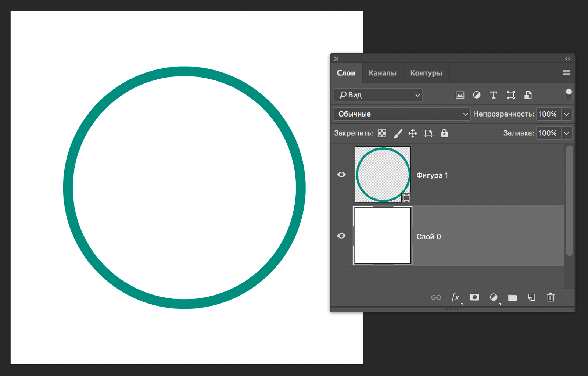This screenshot has width=588, height=376.
Task: Toggle the layer filtering switch
Action: coord(569,95)
